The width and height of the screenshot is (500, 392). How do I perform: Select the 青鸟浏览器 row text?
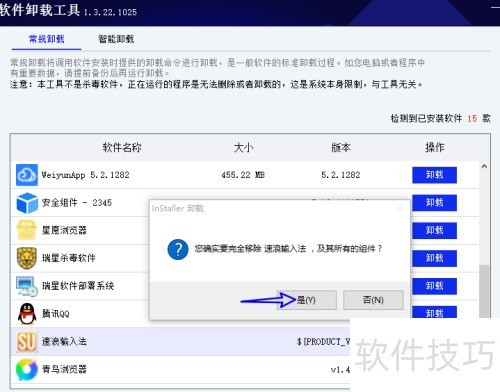64,369
